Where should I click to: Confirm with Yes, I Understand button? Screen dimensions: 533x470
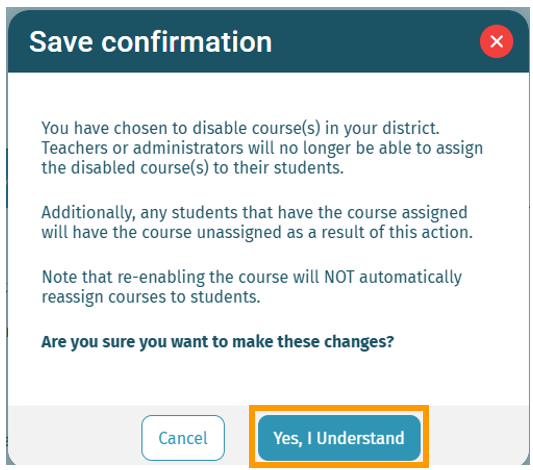pyautogui.click(x=339, y=438)
